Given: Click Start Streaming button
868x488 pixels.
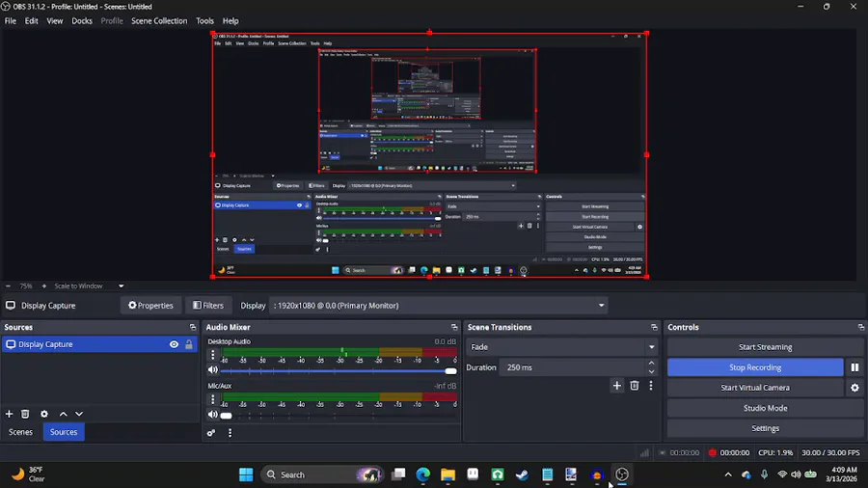Looking at the screenshot, I should 765,347.
